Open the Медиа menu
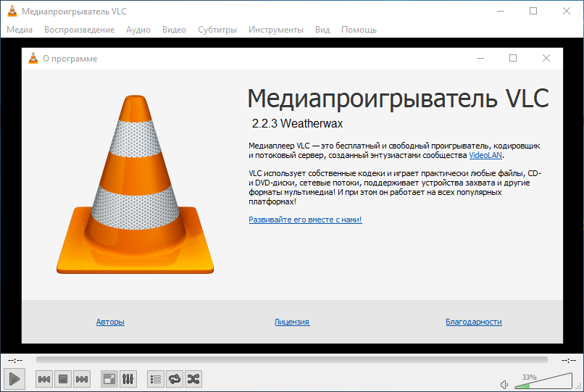Viewport: 584px width, 392px height. coord(20,30)
